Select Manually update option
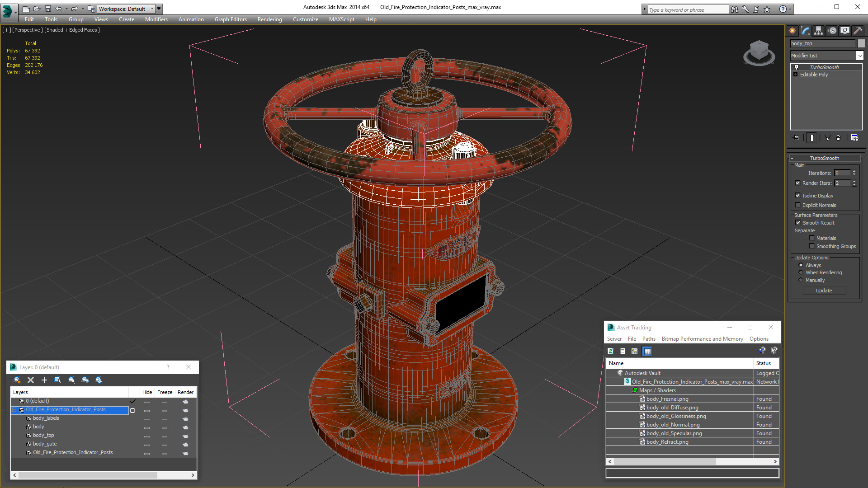 coord(801,280)
